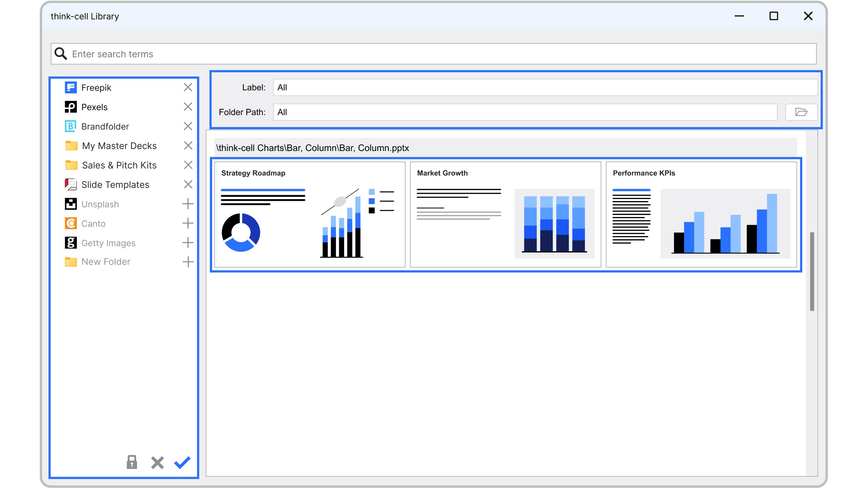This screenshot has height=488, width=868.
Task: Confirm source changes with blue checkmark
Action: 182,462
